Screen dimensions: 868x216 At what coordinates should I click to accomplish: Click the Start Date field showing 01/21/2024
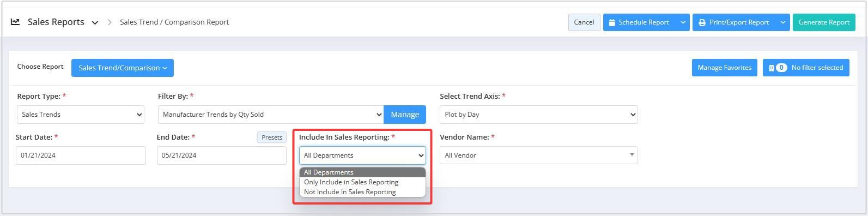81,155
